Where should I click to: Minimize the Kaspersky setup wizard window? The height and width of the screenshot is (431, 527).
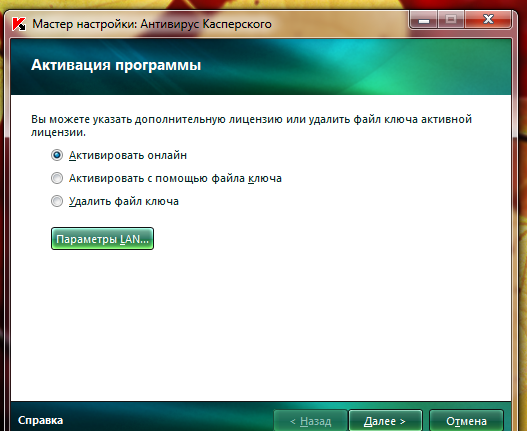(x=424, y=19)
